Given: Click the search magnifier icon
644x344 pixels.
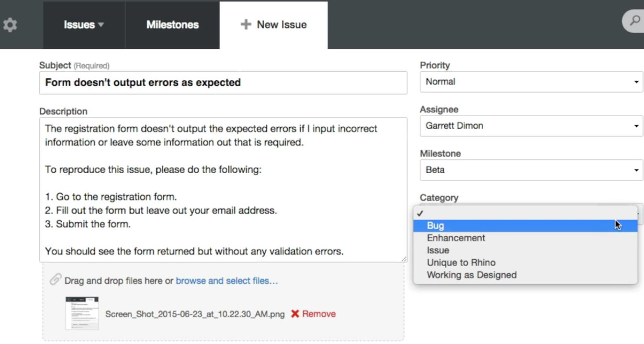Looking at the screenshot, I should pos(635,21).
